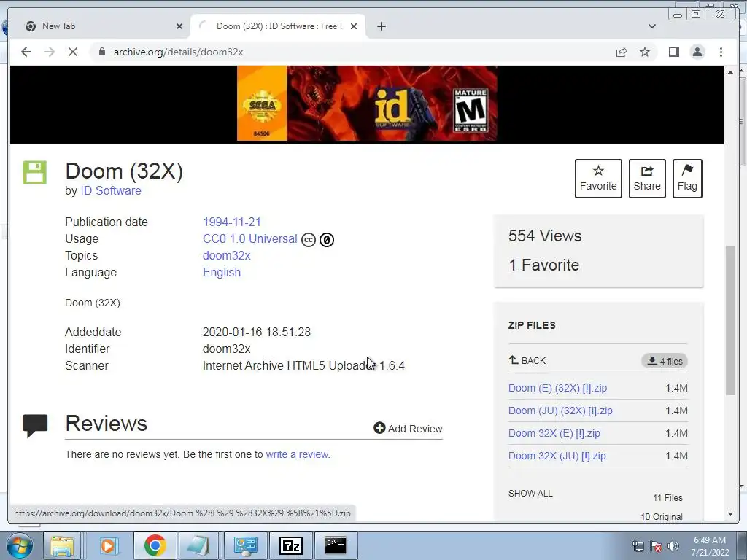Image resolution: width=747 pixels, height=560 pixels.
Task: Download Doom (E) (32X) [!].zip
Action: point(557,388)
